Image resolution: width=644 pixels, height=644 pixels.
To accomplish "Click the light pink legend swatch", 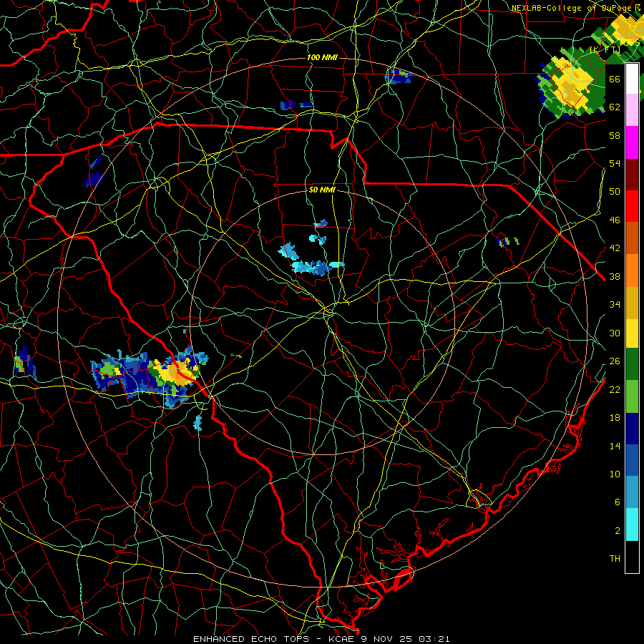I will (x=632, y=110).
